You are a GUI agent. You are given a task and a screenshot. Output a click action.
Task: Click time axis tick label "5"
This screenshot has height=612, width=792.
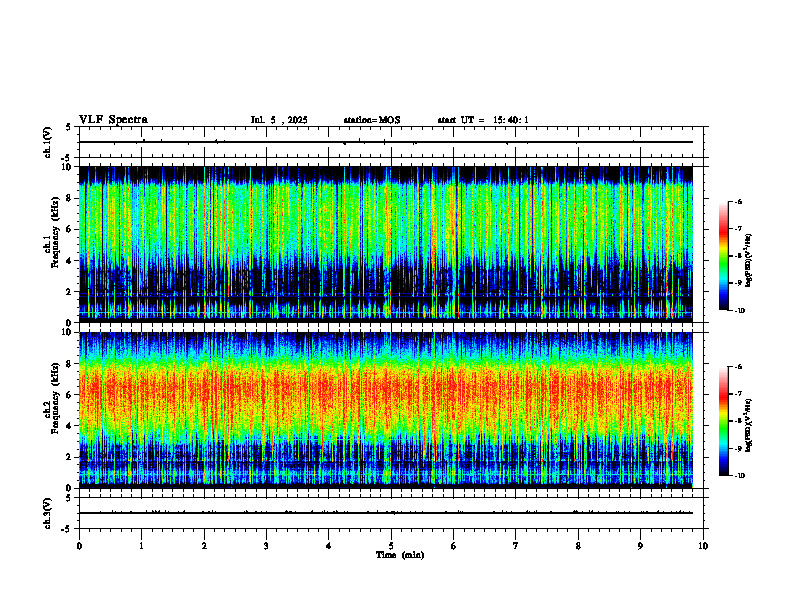391,546
